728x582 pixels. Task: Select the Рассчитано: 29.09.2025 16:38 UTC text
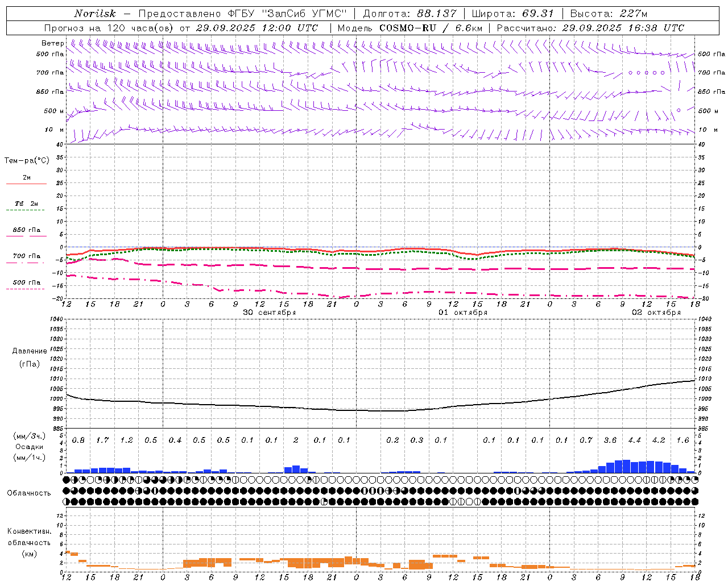(x=590, y=28)
